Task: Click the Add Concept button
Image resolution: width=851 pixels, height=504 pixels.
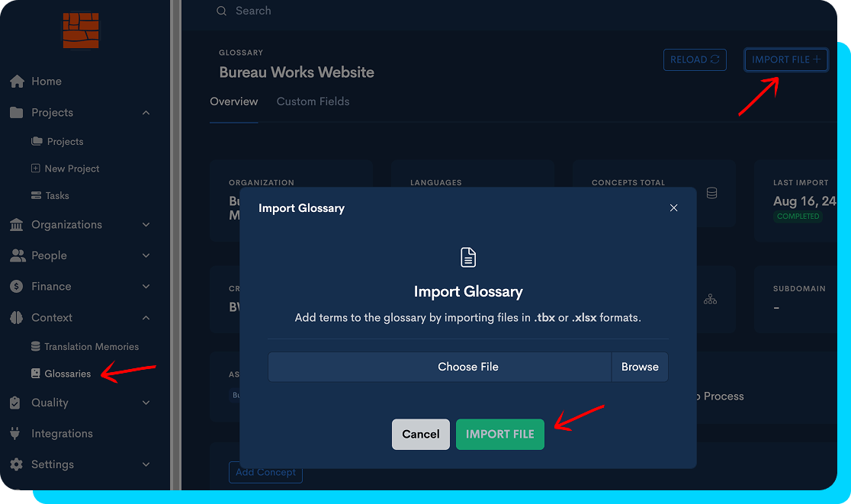Action: tap(265, 472)
